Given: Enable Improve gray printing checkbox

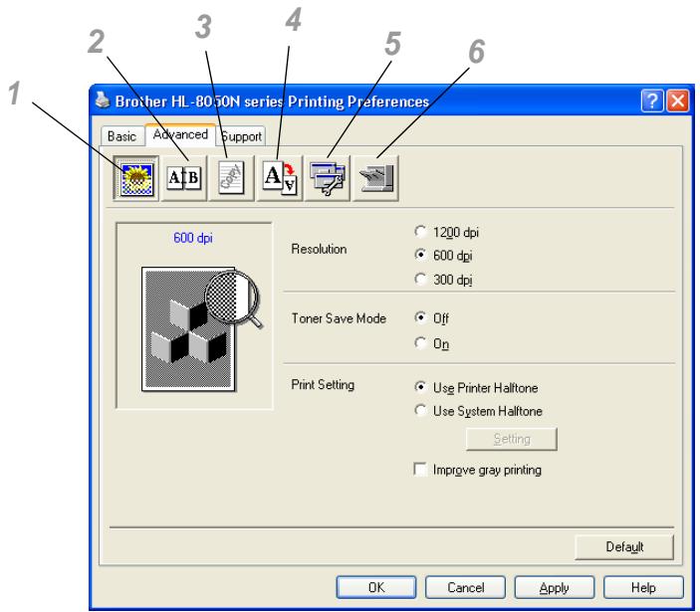Looking at the screenshot, I should point(478,470).
